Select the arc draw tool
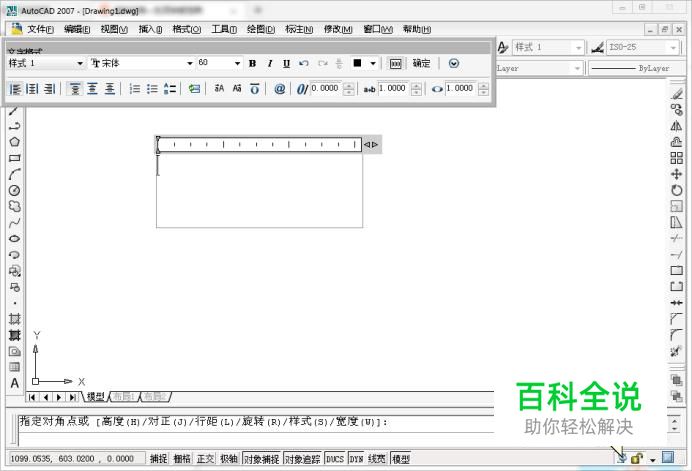The image size is (692, 471). coord(15,174)
